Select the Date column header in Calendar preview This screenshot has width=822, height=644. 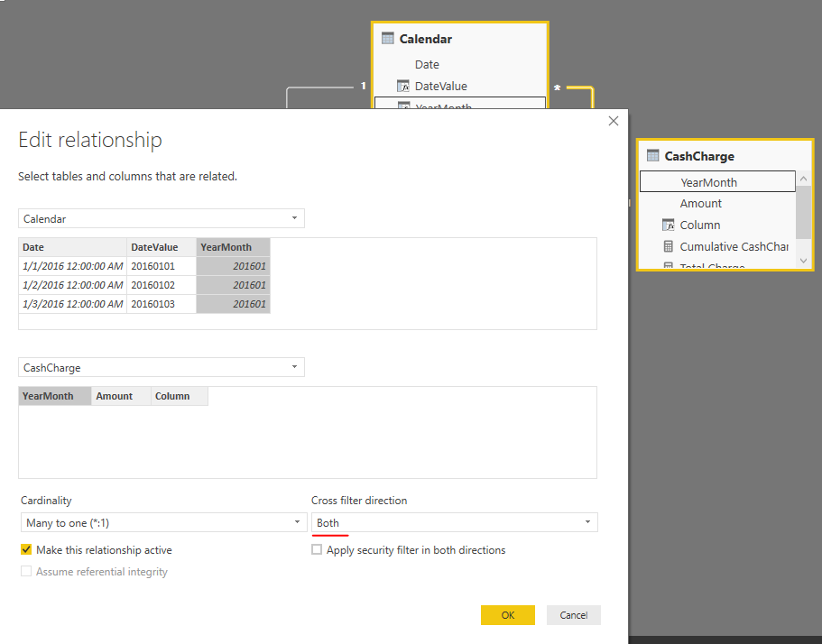click(72, 247)
